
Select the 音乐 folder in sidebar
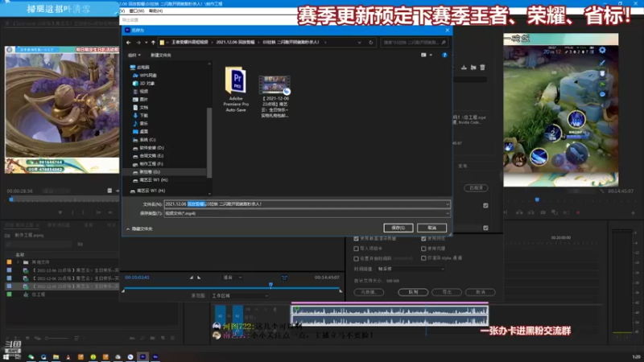[140, 124]
